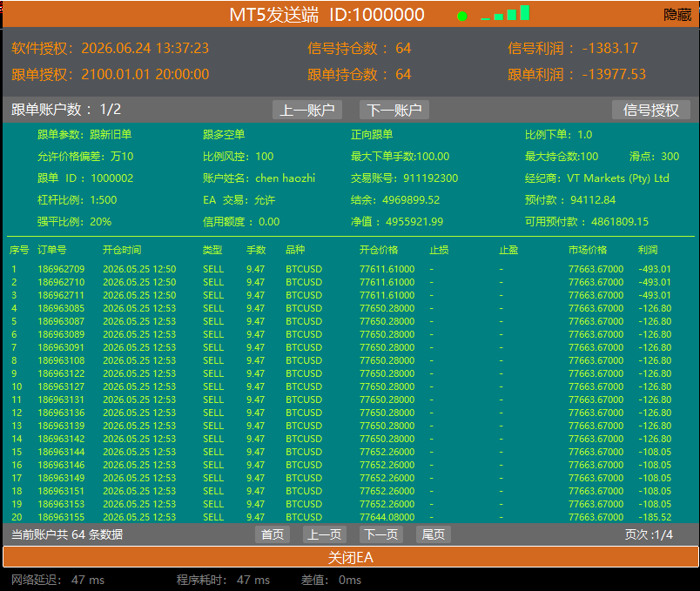The width and height of the screenshot is (700, 591).
Task: Click the 品种 column header
Action: pyautogui.click(x=295, y=250)
